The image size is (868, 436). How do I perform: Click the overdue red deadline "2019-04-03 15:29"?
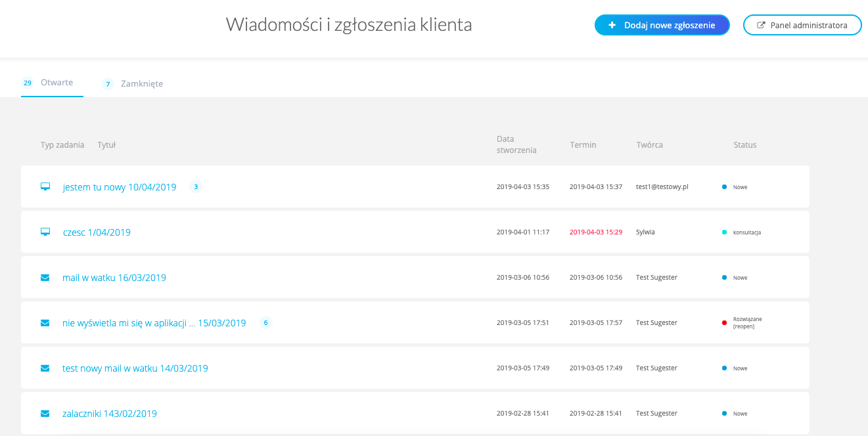pos(595,231)
